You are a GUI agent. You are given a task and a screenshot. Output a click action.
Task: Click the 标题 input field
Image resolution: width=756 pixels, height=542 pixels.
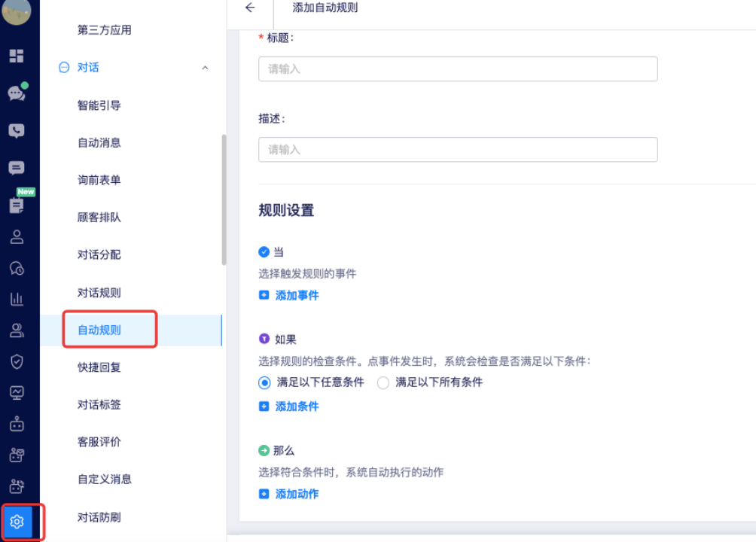point(458,69)
